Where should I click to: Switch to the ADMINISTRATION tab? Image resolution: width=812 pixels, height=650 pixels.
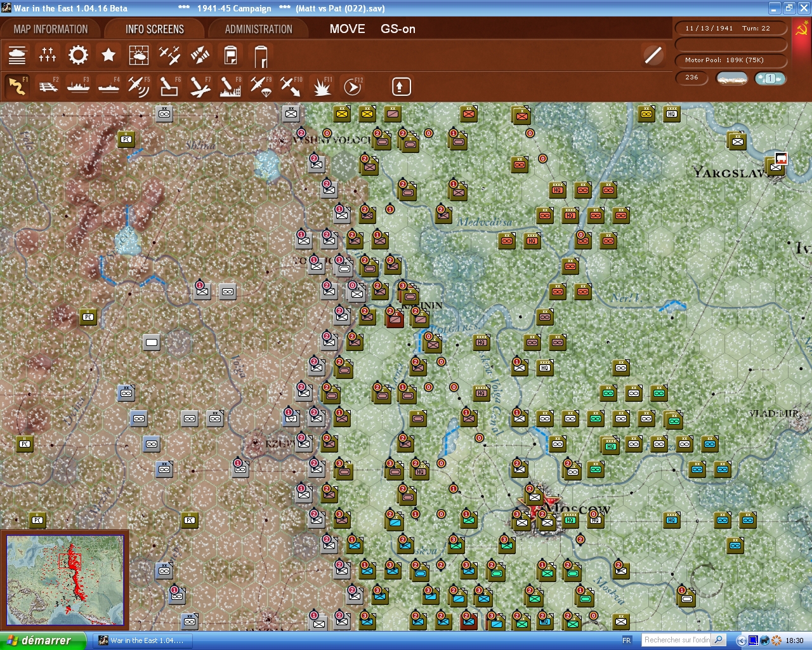(259, 29)
